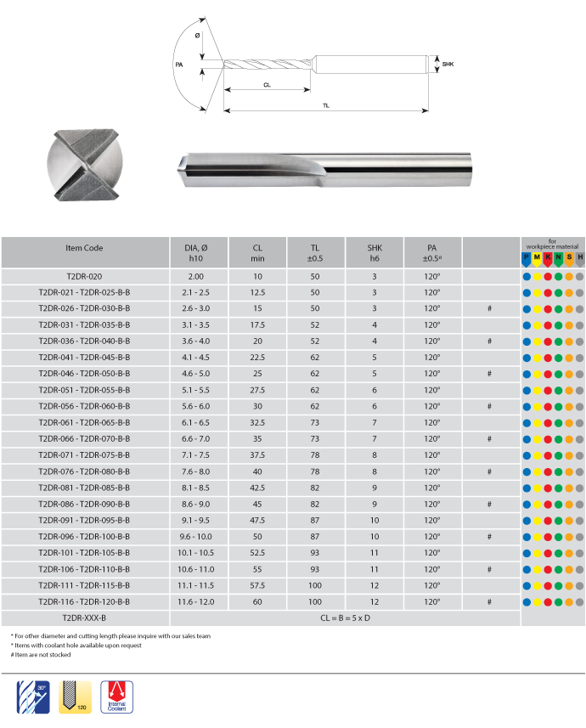Click the yellow M material marker
The image size is (586, 728).
537,257
